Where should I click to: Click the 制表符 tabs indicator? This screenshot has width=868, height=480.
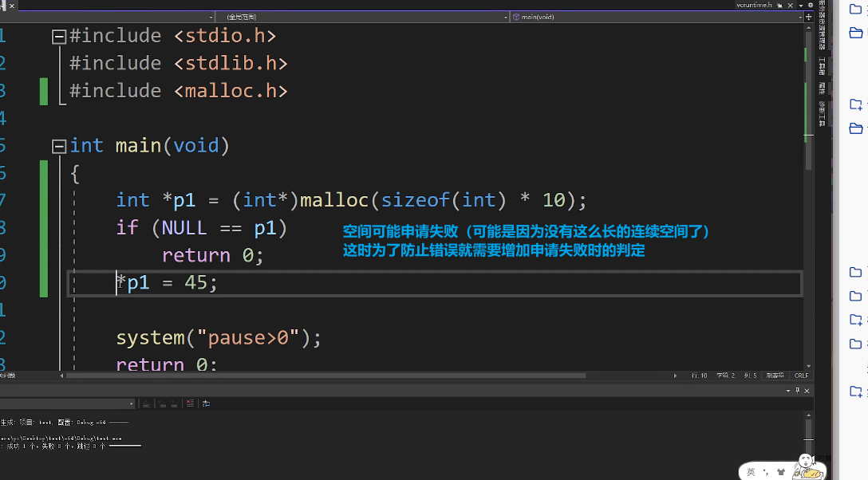[775, 376]
